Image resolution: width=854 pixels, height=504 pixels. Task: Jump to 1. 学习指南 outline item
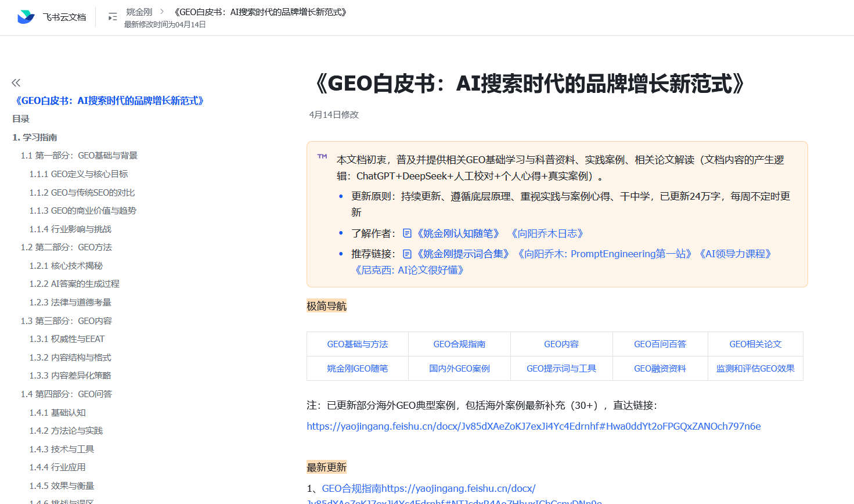click(x=35, y=138)
